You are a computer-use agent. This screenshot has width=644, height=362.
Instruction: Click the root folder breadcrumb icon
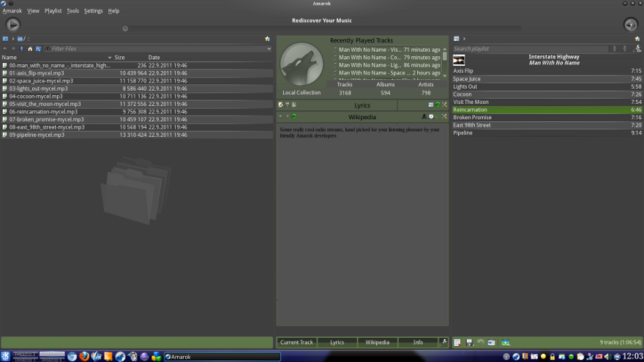[x=20, y=39]
